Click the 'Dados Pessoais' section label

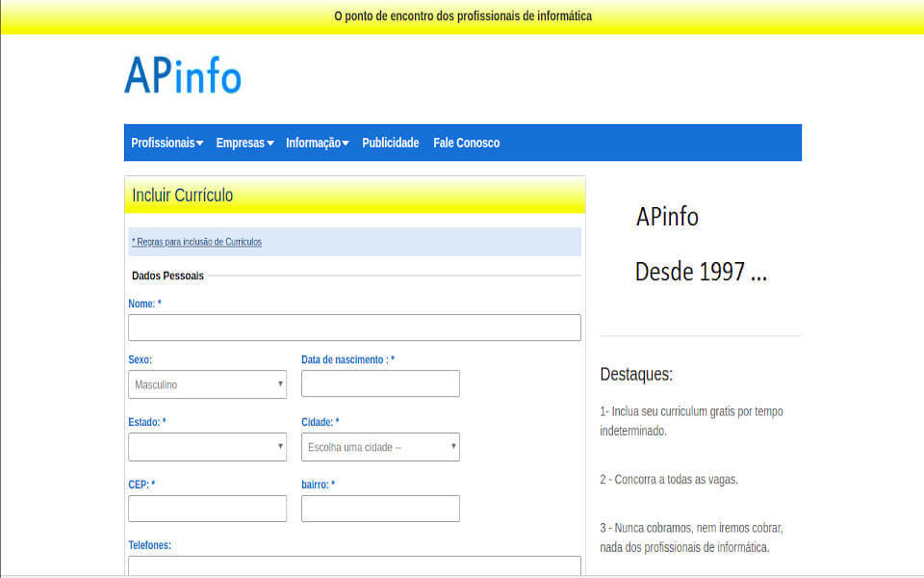[167, 276]
